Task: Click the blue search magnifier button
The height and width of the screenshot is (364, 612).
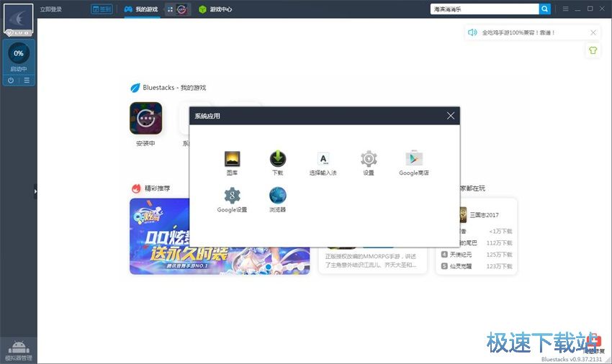Action: [544, 9]
